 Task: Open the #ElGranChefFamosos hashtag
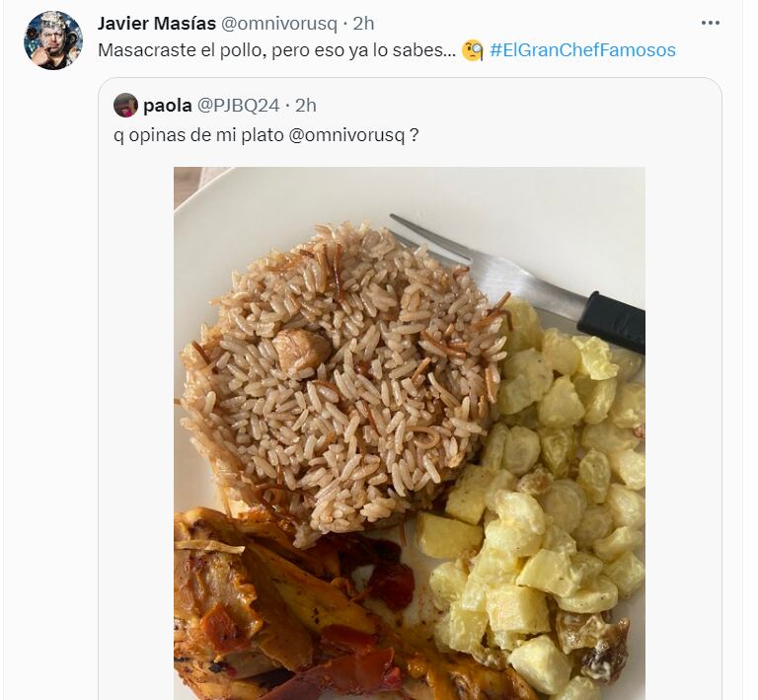[x=582, y=50]
